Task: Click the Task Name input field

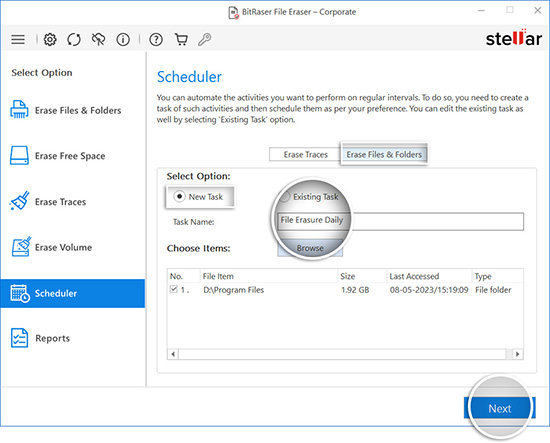Action: (400, 221)
